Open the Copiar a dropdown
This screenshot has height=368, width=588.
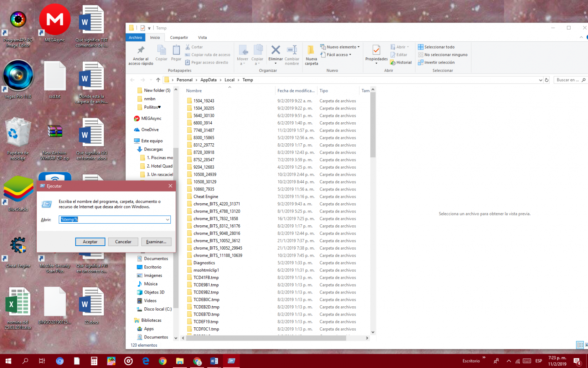[257, 61]
